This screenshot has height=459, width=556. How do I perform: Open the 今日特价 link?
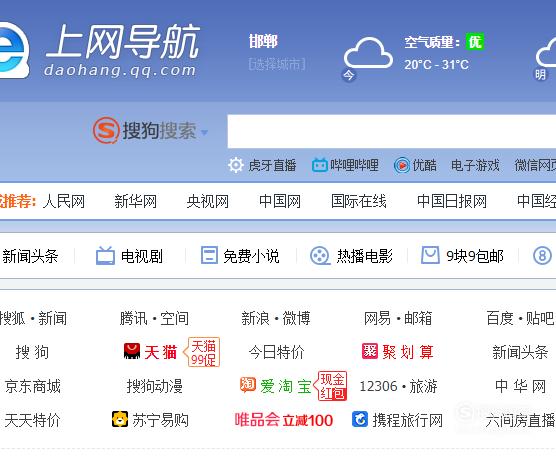[277, 352]
